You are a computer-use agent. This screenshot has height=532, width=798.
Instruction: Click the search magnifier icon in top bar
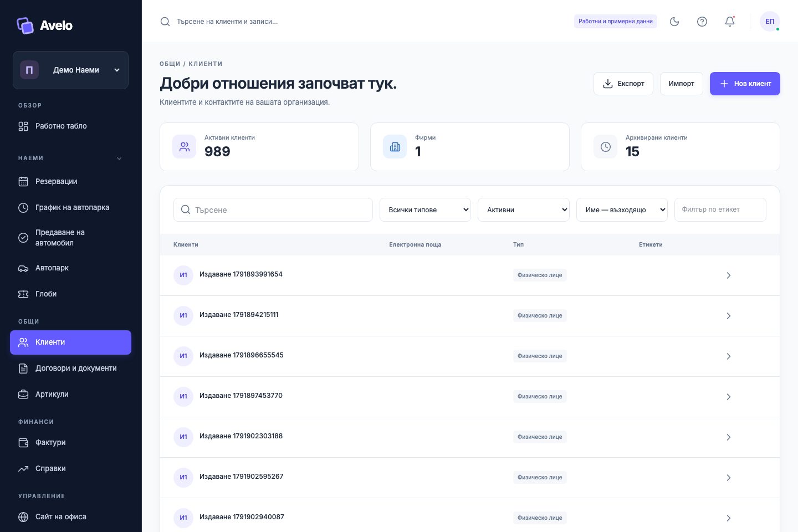165,22
